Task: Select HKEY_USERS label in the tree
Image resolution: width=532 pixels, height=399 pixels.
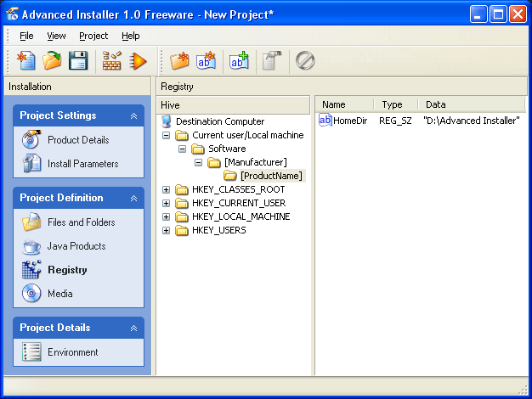Action: (219, 231)
